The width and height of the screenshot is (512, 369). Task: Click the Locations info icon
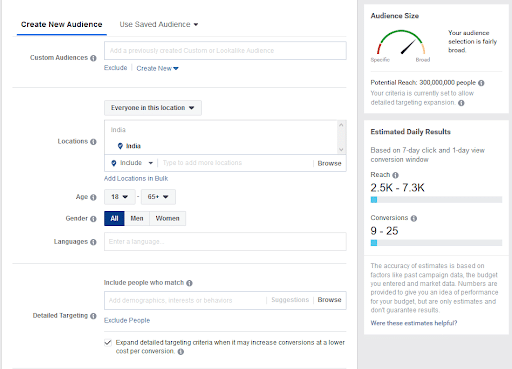coord(93,142)
